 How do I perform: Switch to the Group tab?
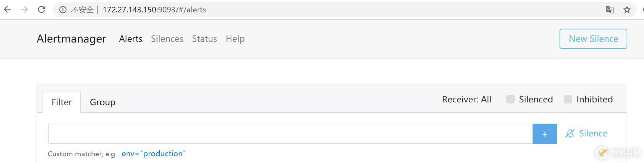pyautogui.click(x=103, y=102)
